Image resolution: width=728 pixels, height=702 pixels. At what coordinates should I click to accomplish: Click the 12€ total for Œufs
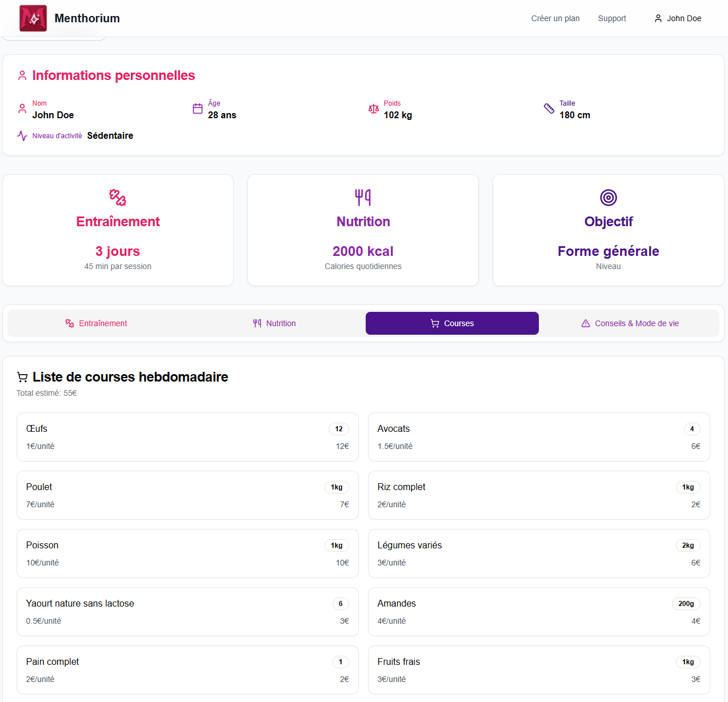[x=342, y=446]
